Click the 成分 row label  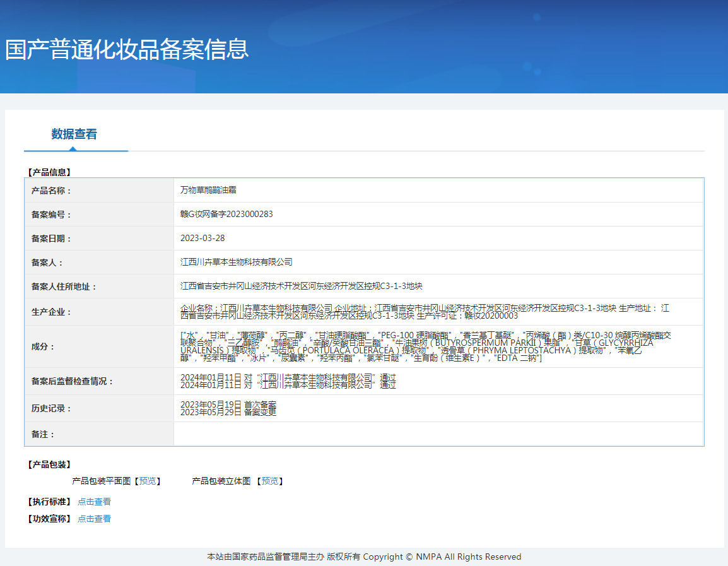[43, 346]
